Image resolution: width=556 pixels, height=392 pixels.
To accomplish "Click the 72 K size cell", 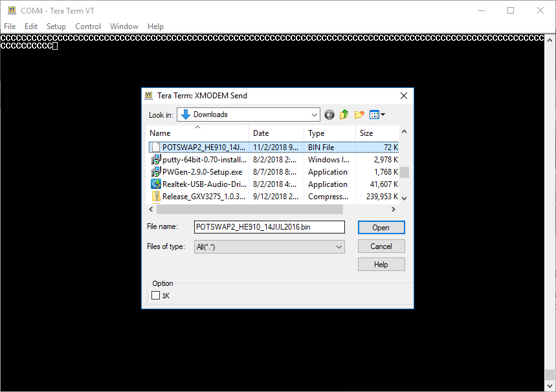I will coord(391,147).
